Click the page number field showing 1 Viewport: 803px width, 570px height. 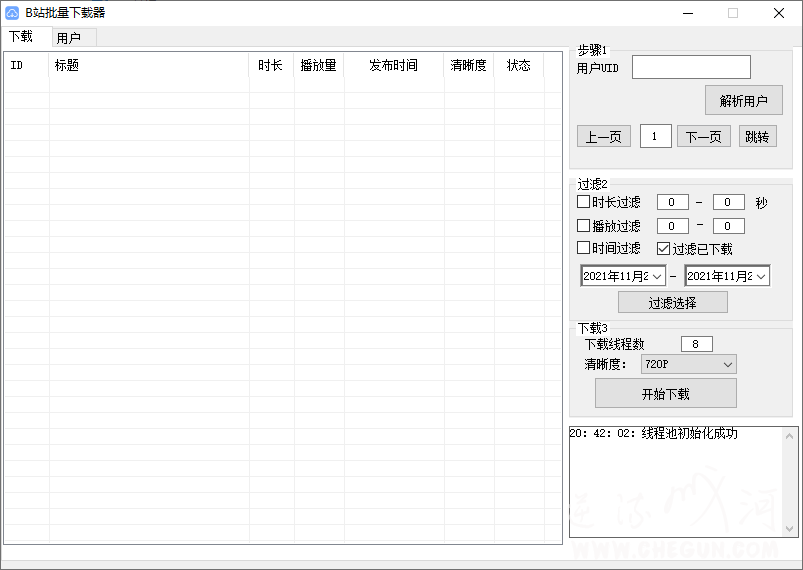click(656, 136)
